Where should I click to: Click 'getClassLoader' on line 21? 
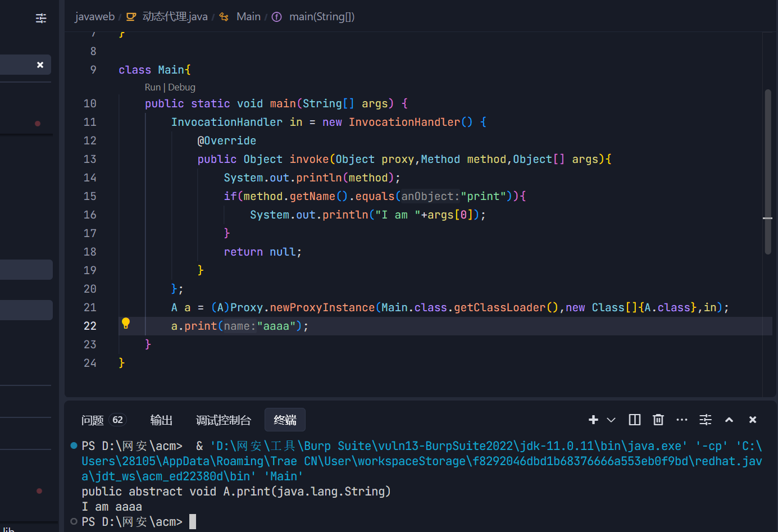500,307
